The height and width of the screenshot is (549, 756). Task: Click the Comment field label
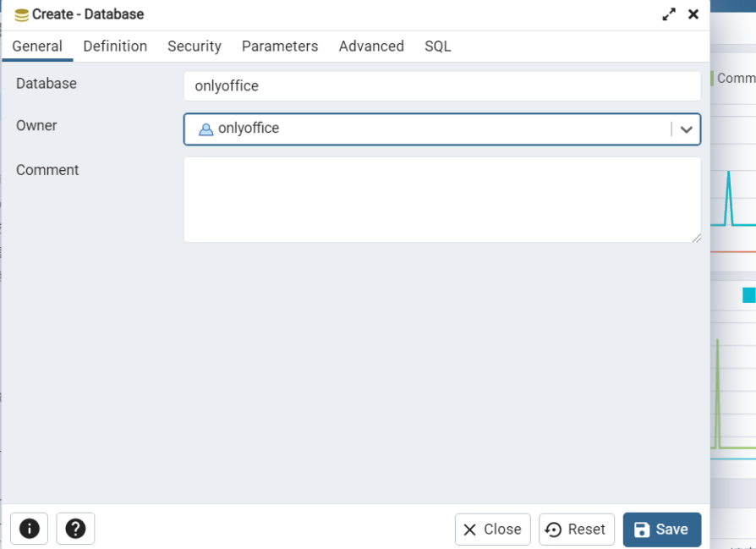(x=47, y=170)
